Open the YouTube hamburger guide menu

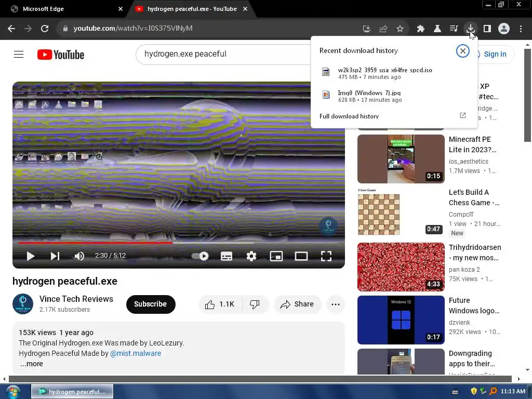click(19, 54)
